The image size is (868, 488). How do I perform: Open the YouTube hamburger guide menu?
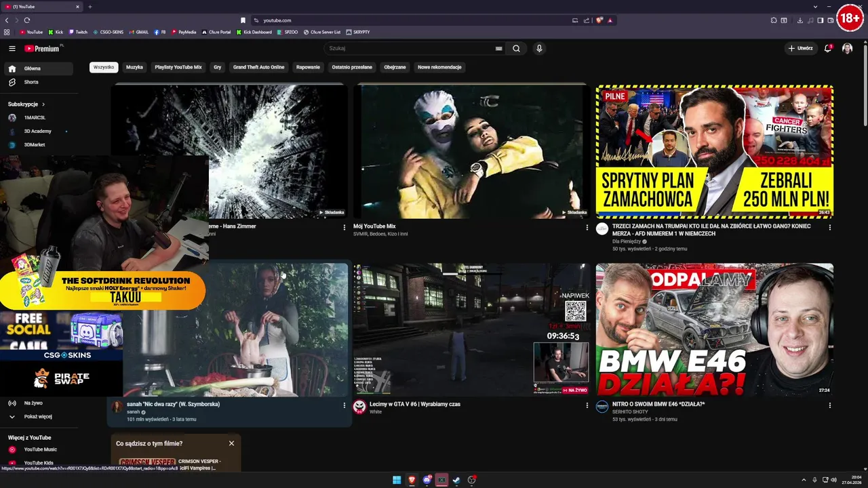(x=12, y=49)
